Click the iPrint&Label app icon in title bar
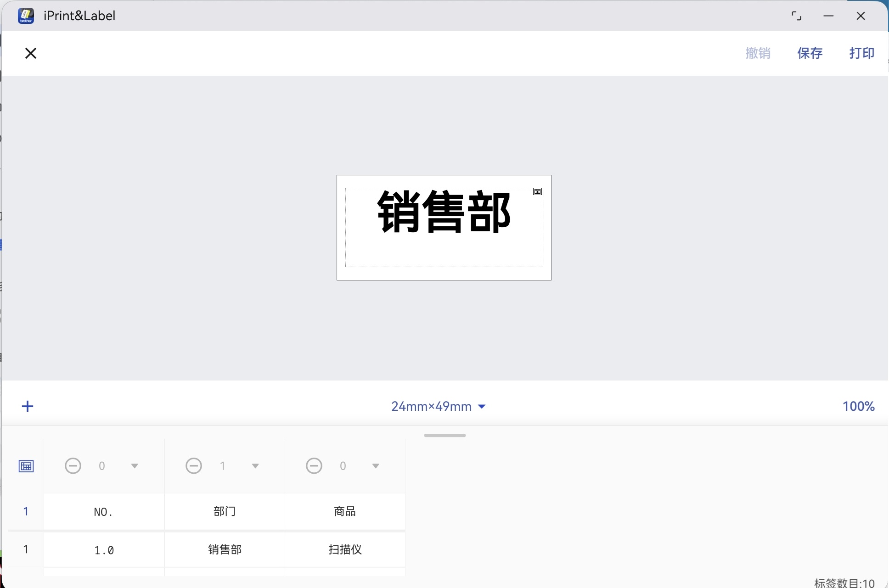 26,16
